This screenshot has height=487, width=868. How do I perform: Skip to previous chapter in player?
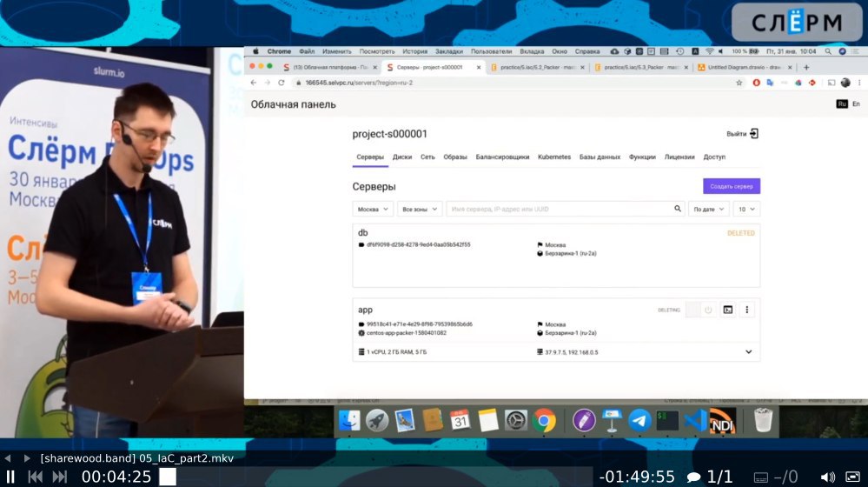click(x=36, y=477)
